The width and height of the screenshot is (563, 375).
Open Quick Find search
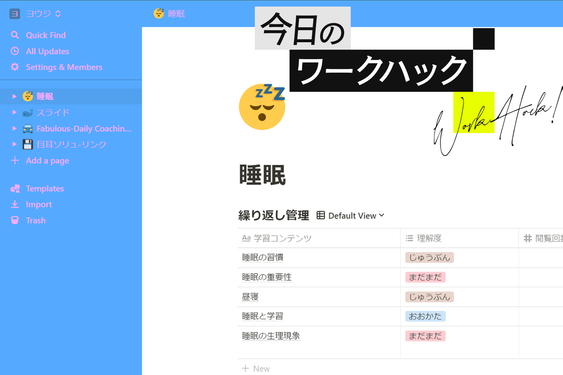[46, 35]
